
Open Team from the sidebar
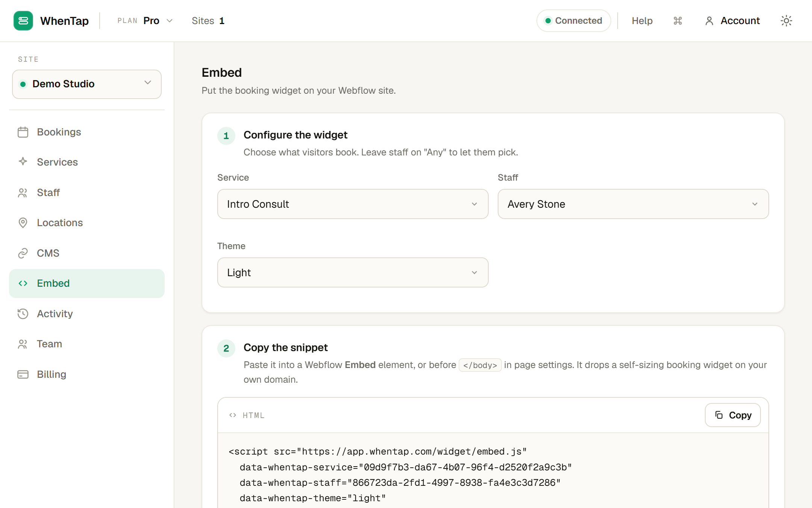tap(87, 344)
